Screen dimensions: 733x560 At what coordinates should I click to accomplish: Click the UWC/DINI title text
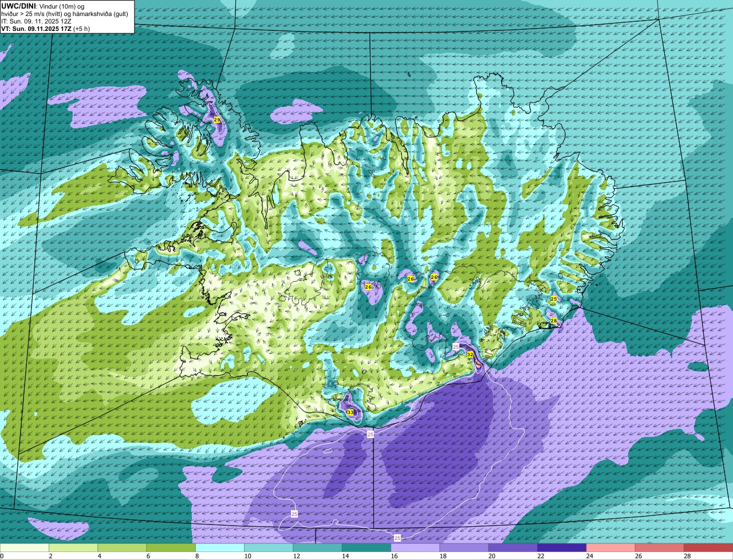coord(18,6)
